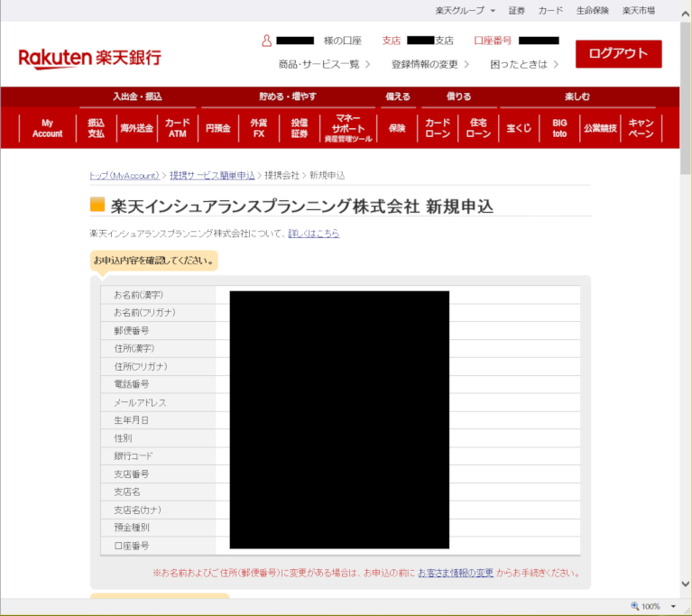Select 投信証券 in navigation

(300, 128)
